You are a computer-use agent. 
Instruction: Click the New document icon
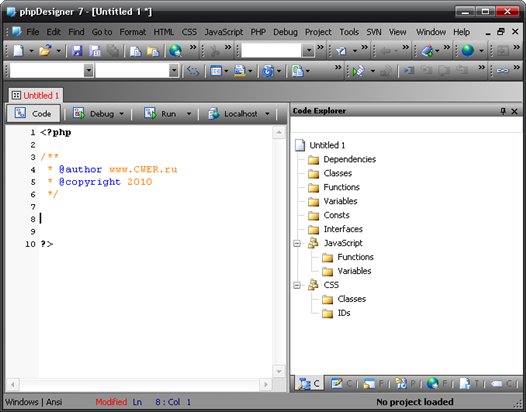pyautogui.click(x=18, y=51)
